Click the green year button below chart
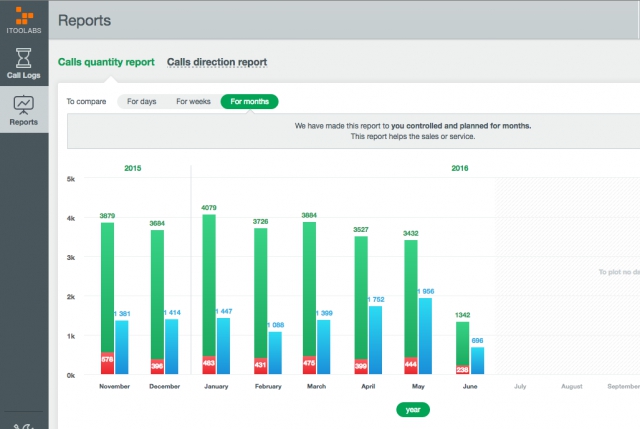This screenshot has width=640, height=429. (413, 409)
